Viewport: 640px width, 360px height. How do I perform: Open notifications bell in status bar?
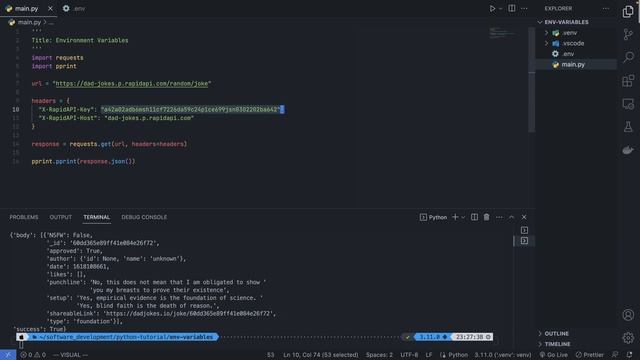pyautogui.click(x=629, y=355)
